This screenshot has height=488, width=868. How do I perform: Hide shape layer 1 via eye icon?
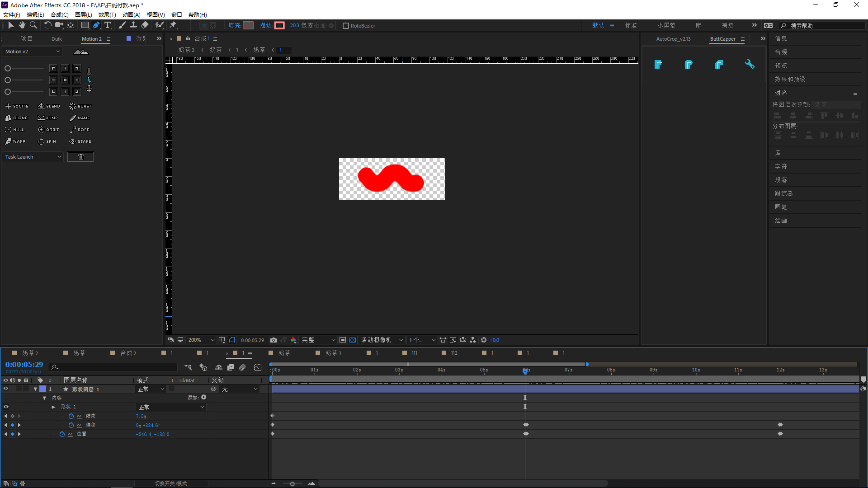tap(6, 389)
